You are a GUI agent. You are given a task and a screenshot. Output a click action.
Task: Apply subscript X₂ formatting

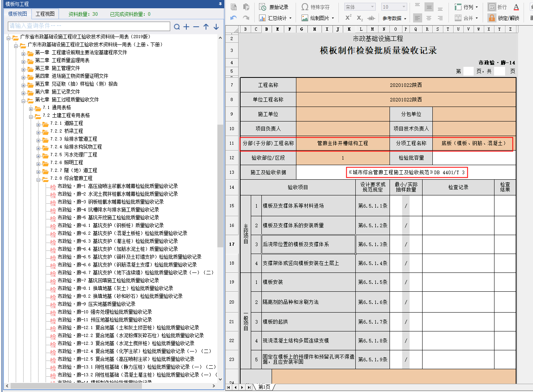click(x=360, y=18)
